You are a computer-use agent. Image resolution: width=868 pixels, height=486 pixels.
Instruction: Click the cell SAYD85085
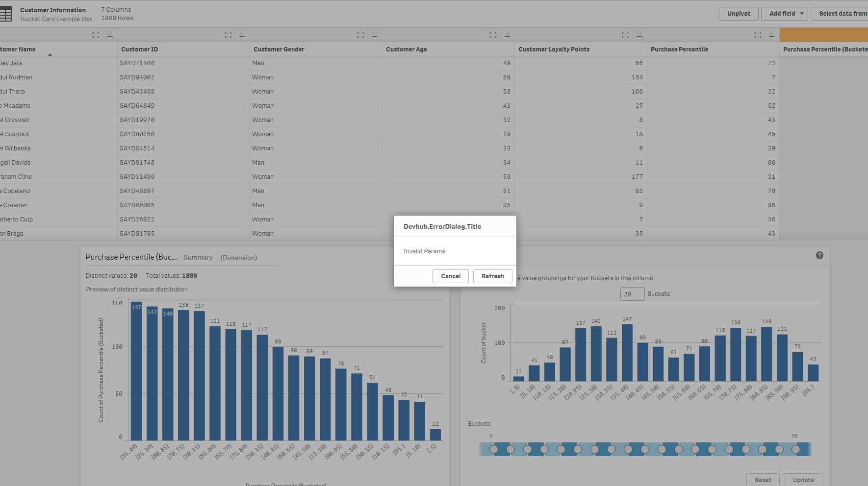[x=184, y=205]
